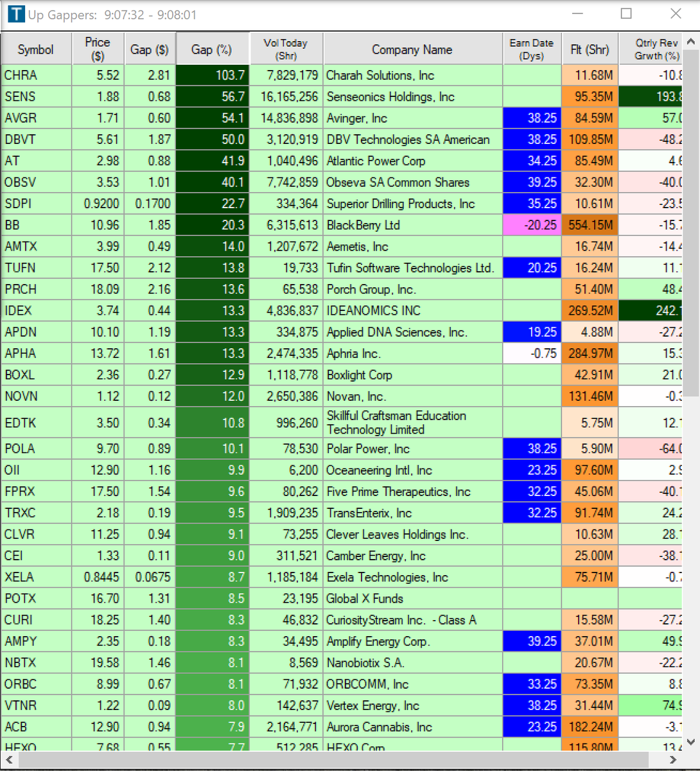Click the BlackBerry Ltd company name
Screen dimensions: 700x771
tap(363, 225)
